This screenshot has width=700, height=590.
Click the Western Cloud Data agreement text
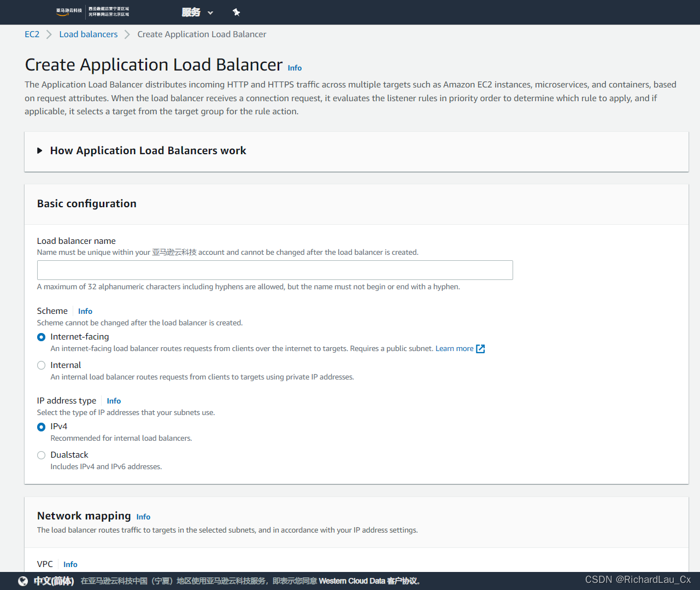[369, 581]
